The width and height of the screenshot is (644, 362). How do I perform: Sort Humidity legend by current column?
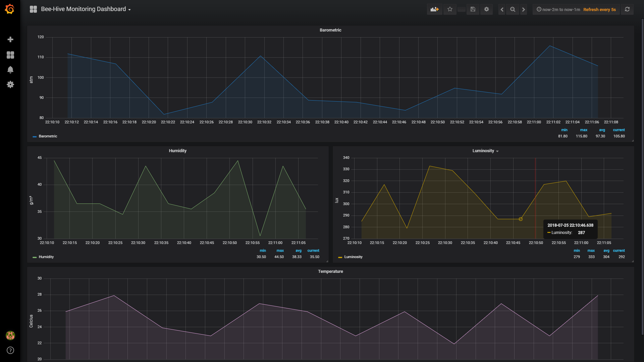[x=313, y=251]
